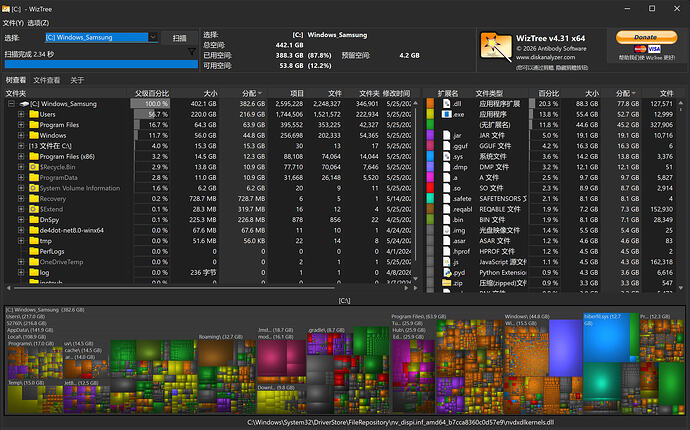Click the PerfLogs folder icon
The image size is (690, 430).
tap(34, 251)
